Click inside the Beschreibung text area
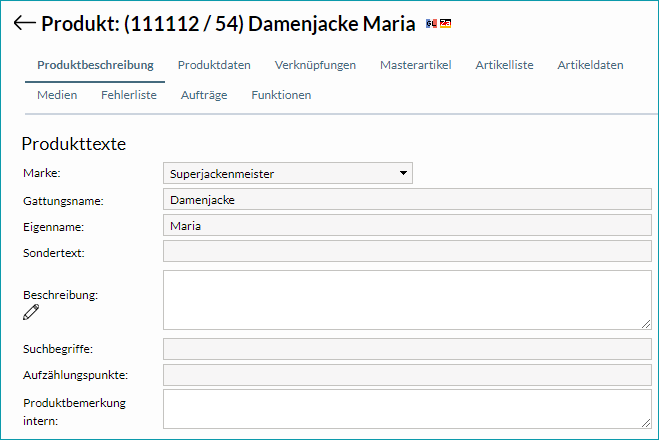 407,300
